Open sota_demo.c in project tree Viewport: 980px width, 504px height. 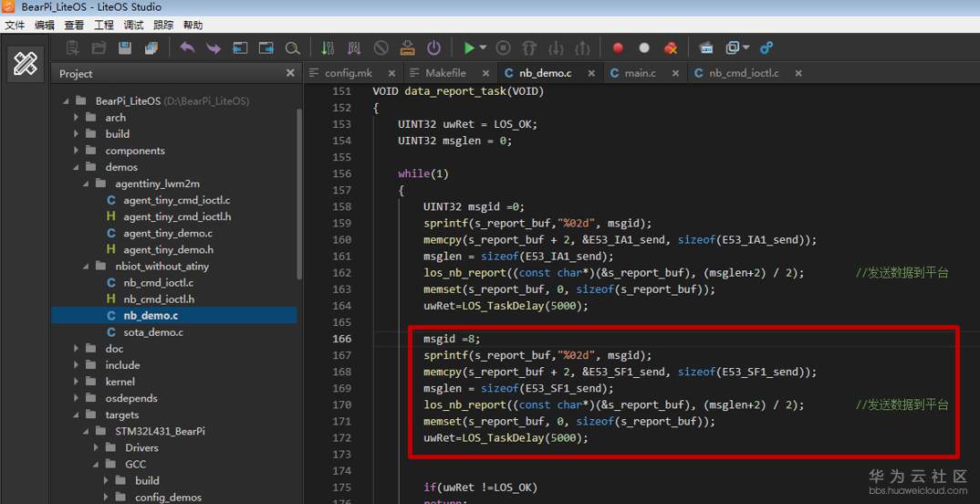coord(153,332)
